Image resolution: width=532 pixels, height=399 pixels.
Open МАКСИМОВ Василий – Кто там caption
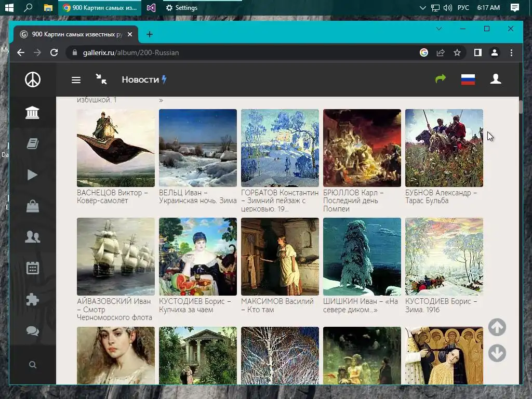277,305
